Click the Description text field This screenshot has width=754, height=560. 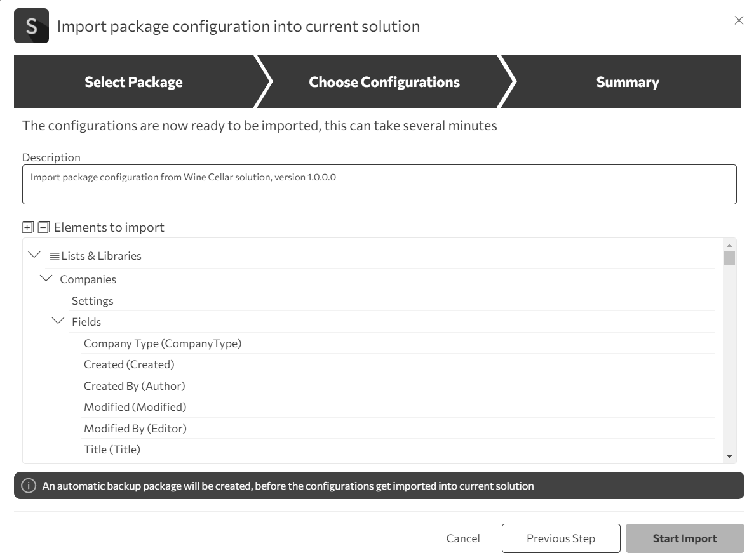point(379,185)
